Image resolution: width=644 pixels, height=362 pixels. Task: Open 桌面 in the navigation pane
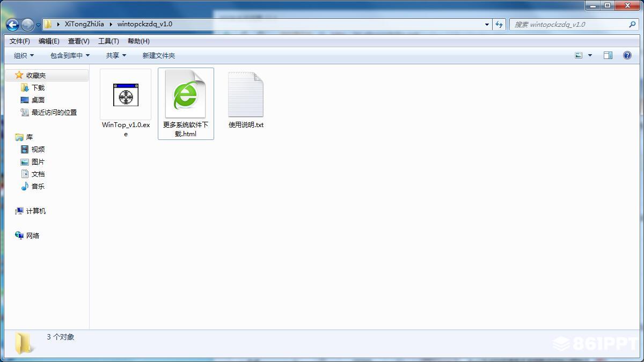(38, 100)
